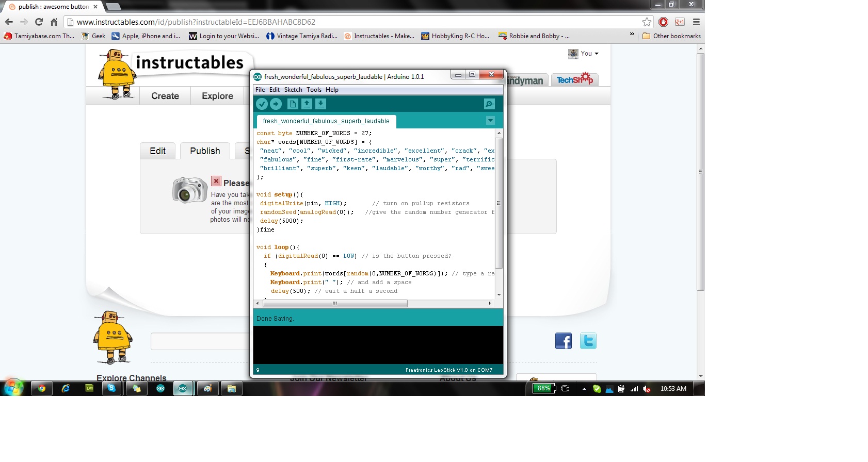Open Windows Explorer folder in taskbar
This screenshot has height=462, width=868.
pyautogui.click(x=232, y=388)
